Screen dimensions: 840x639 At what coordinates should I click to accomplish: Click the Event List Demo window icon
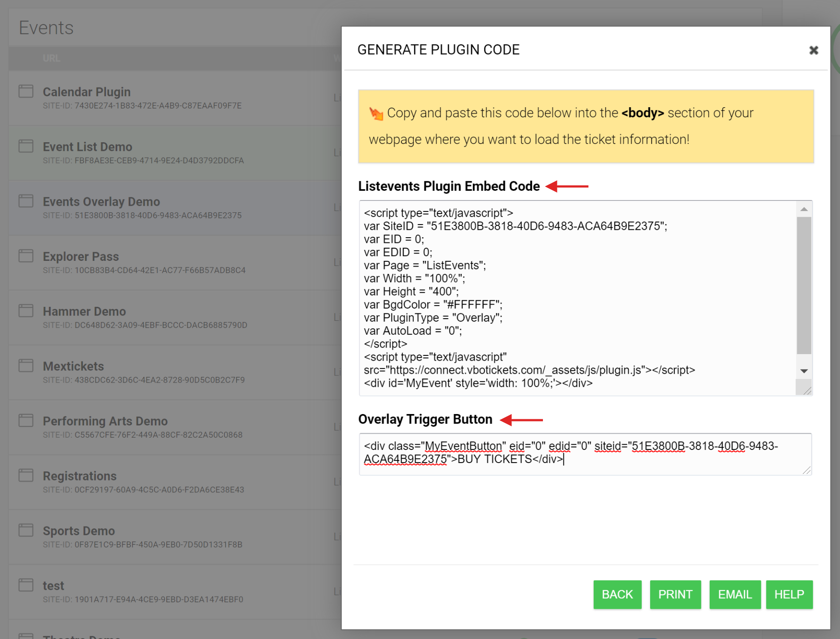pyautogui.click(x=26, y=146)
